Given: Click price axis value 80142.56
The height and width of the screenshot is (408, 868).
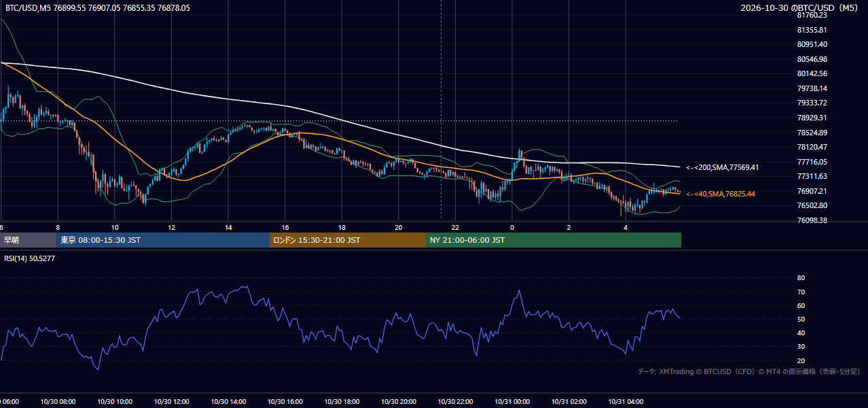Looking at the screenshot, I should click(x=812, y=73).
